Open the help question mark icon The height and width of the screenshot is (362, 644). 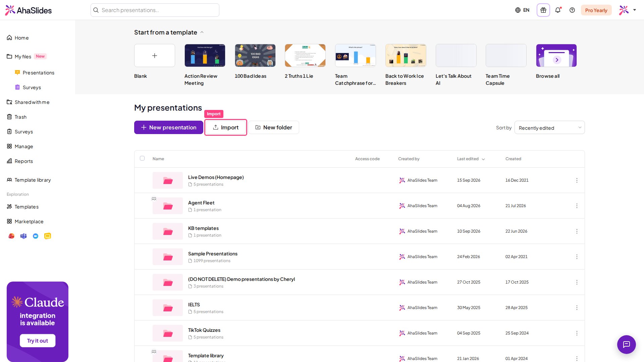coord(572,10)
